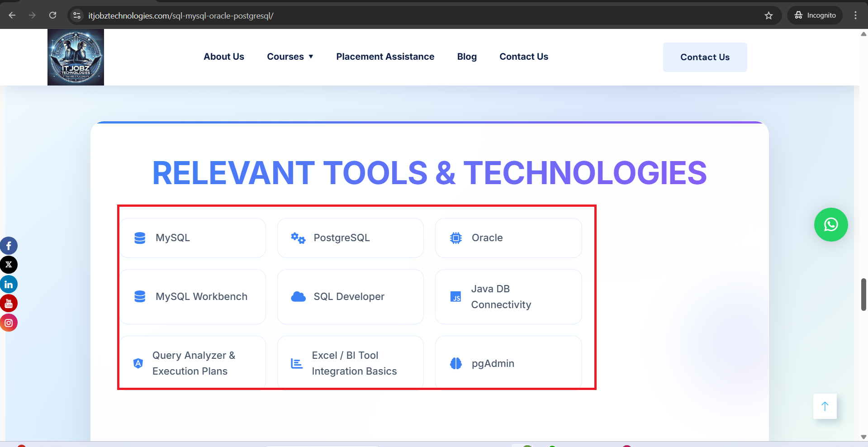Viewport: 868px width, 447px height.
Task: Open the X (Twitter) sidebar icon
Action: tap(9, 265)
